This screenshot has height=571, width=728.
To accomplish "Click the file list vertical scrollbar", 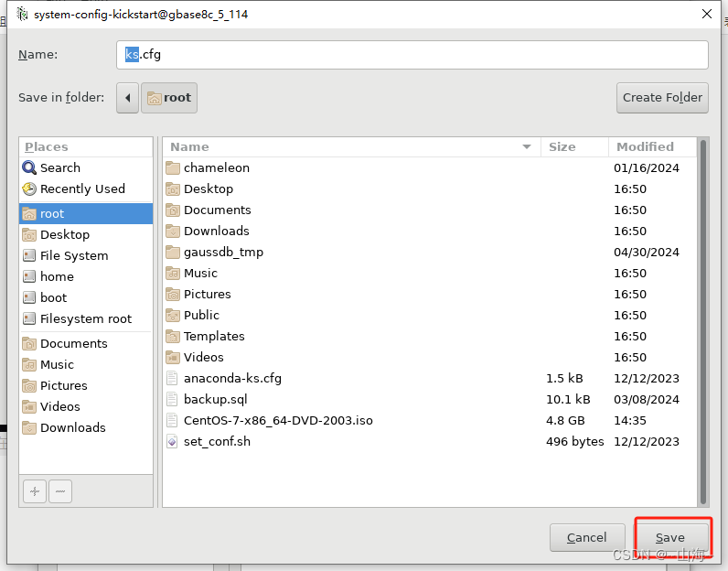I will [702, 320].
